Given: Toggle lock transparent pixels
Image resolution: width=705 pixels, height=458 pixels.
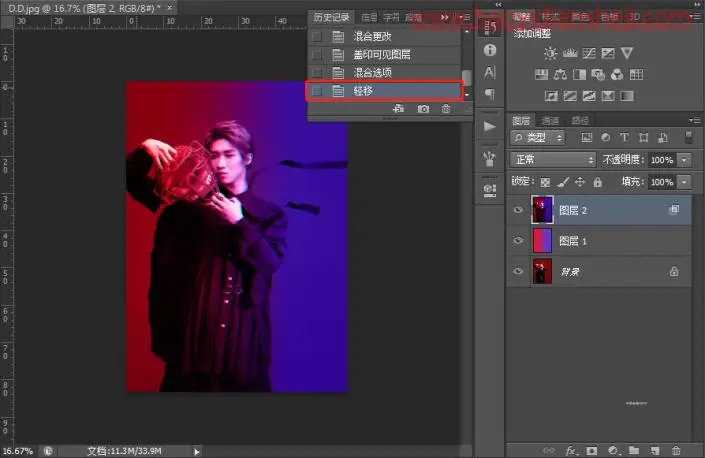Looking at the screenshot, I should click(545, 182).
